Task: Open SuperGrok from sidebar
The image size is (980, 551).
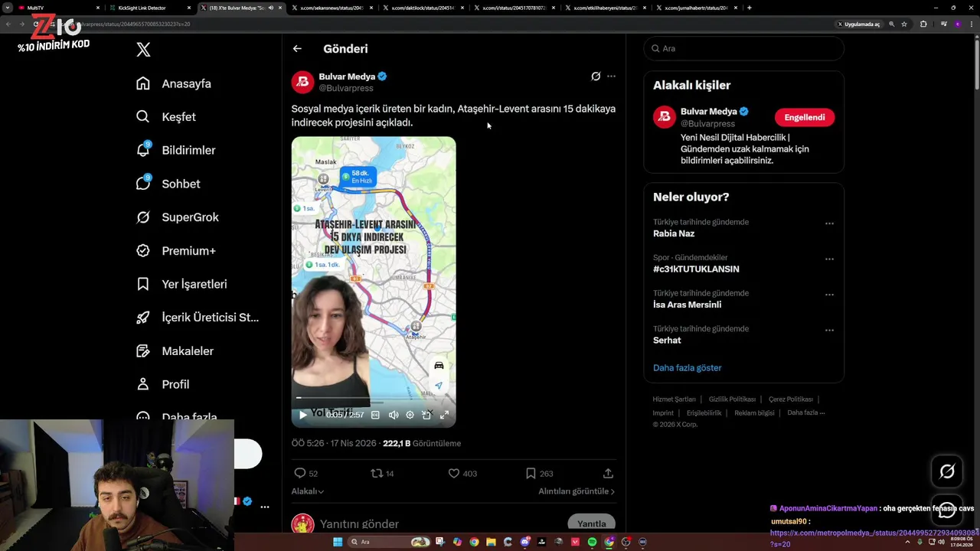Action: click(x=177, y=217)
